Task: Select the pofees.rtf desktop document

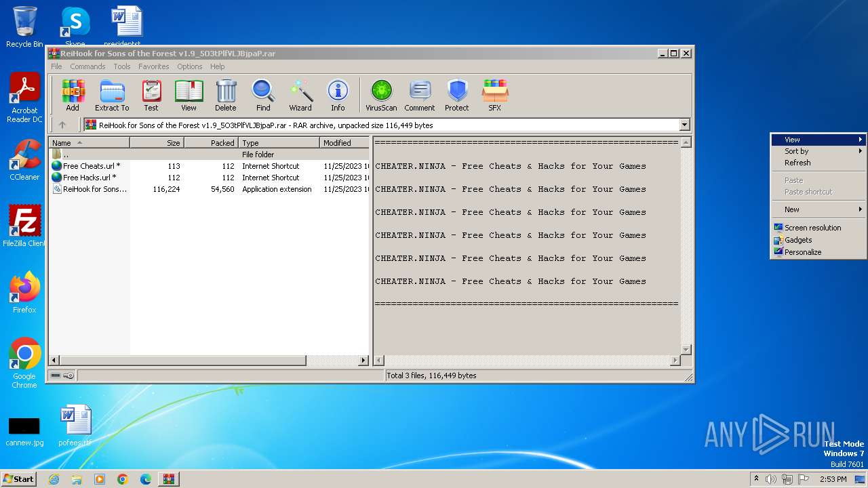Action: [x=75, y=426]
